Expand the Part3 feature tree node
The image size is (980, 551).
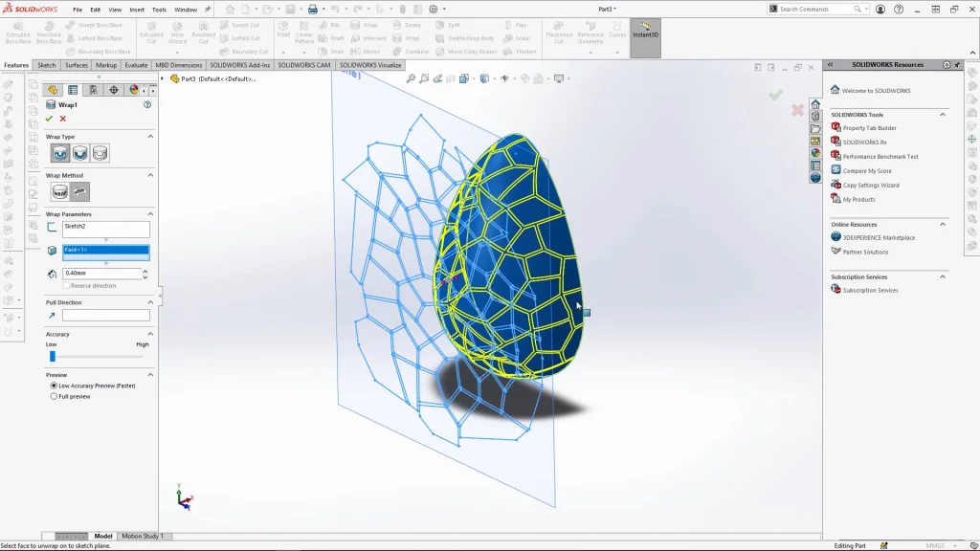(x=163, y=78)
